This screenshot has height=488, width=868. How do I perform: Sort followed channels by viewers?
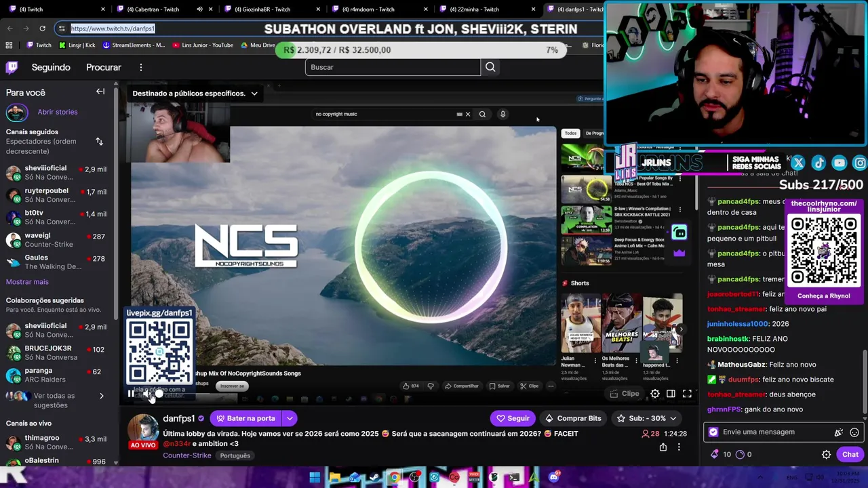99,141
